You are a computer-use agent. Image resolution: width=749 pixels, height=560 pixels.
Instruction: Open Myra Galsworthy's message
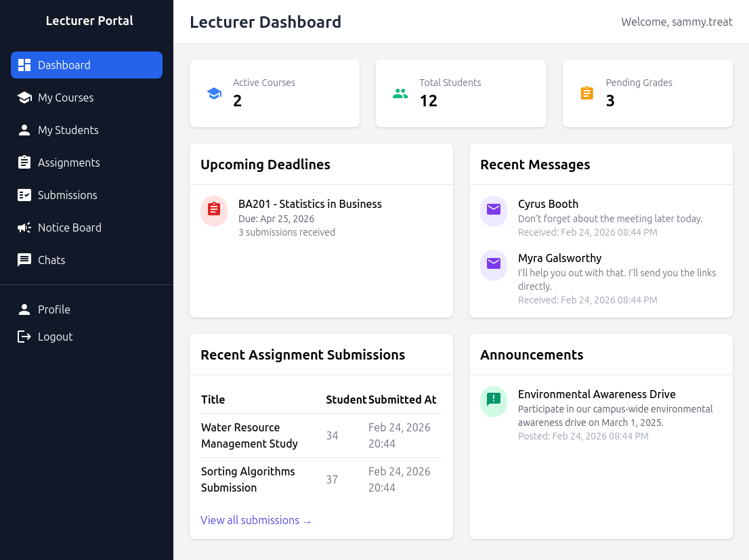coord(559,259)
